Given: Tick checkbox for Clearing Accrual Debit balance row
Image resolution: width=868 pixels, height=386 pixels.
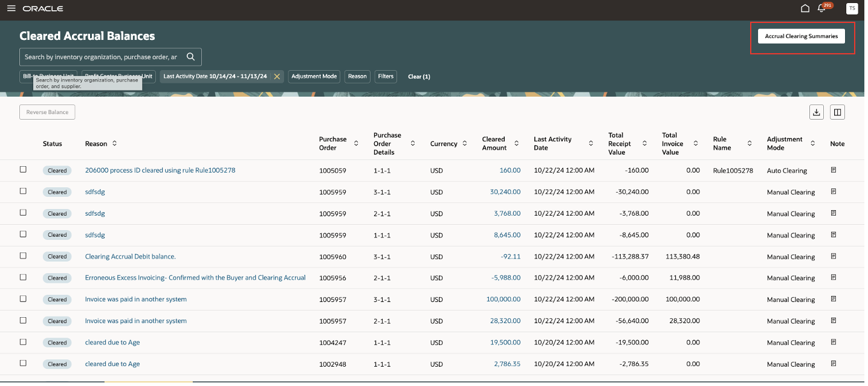Looking at the screenshot, I should 23,256.
